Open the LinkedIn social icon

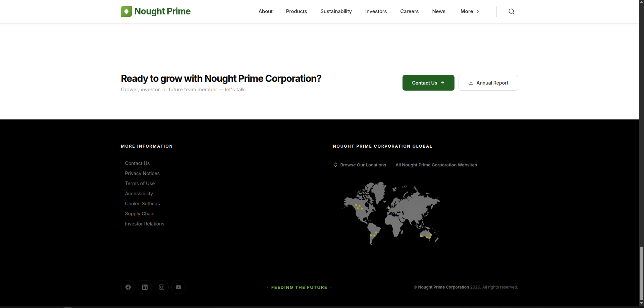145,287
